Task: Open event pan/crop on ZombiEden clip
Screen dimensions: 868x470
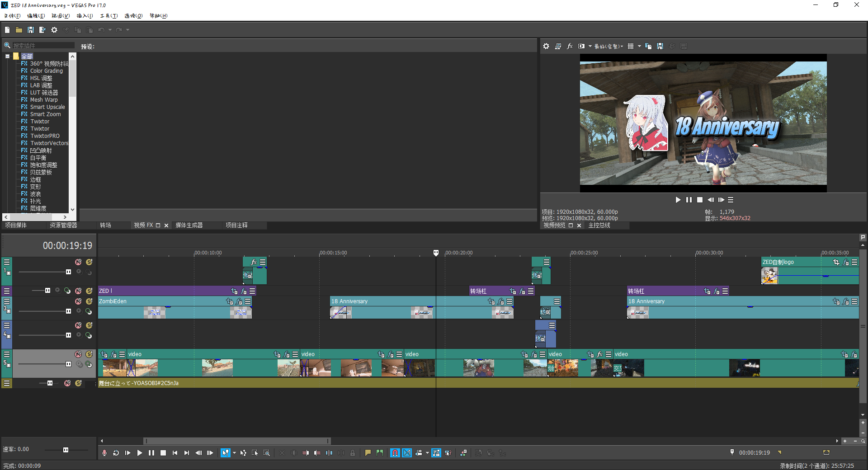Action: point(230,301)
